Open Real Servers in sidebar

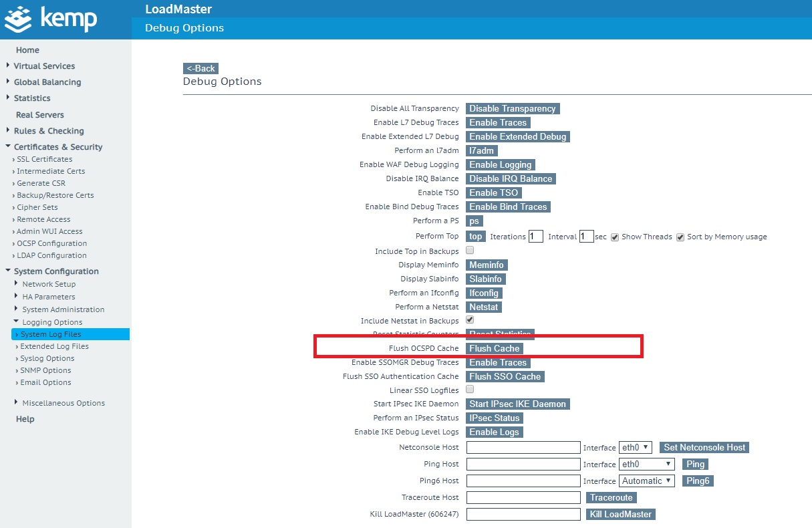40,115
